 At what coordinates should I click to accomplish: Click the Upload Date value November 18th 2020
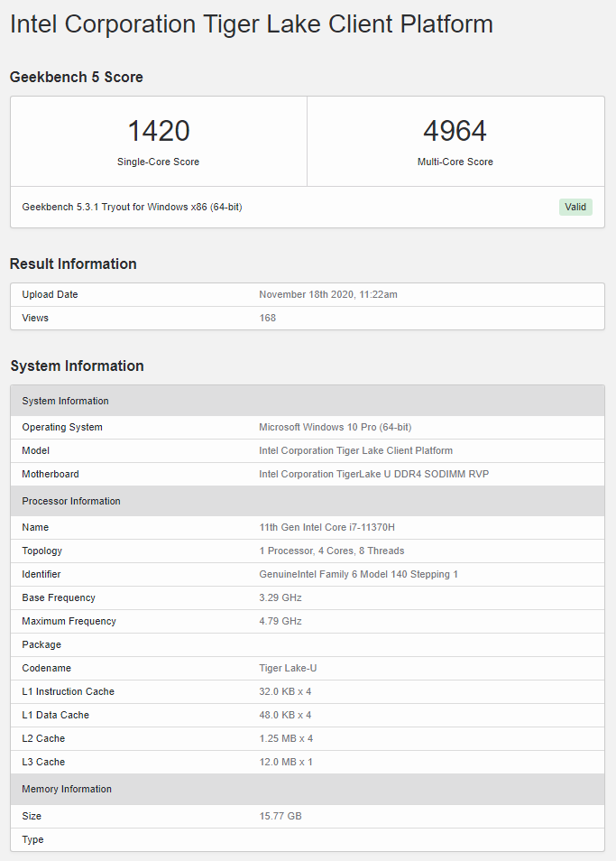pyautogui.click(x=328, y=294)
